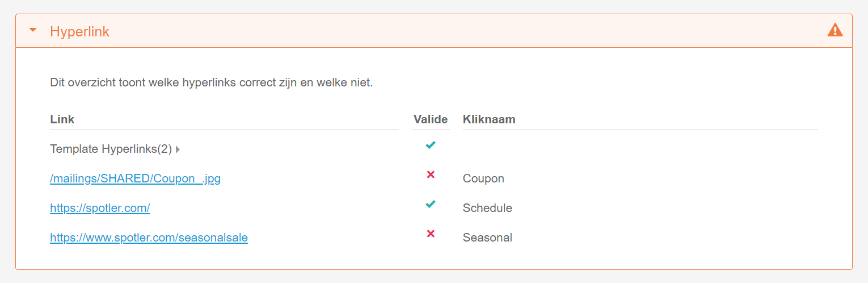Image resolution: width=868 pixels, height=283 pixels.
Task: Click the Coupon click name
Action: coord(483,178)
